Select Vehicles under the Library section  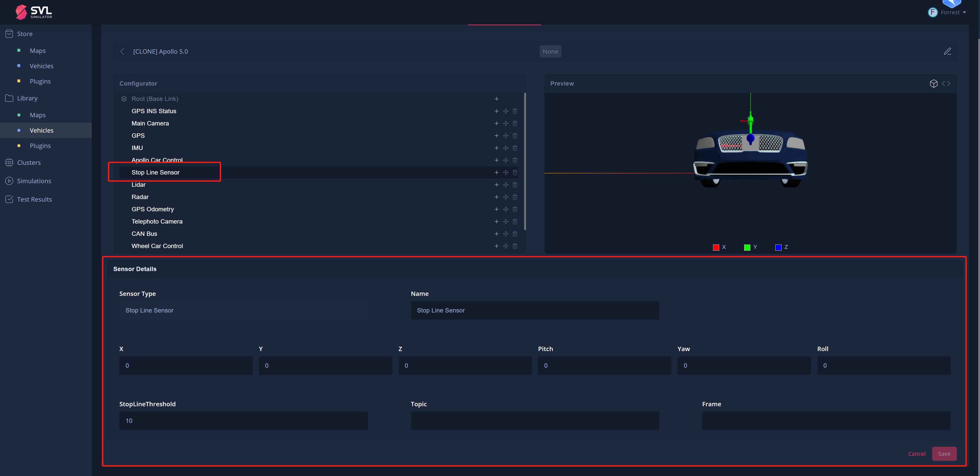point(41,130)
